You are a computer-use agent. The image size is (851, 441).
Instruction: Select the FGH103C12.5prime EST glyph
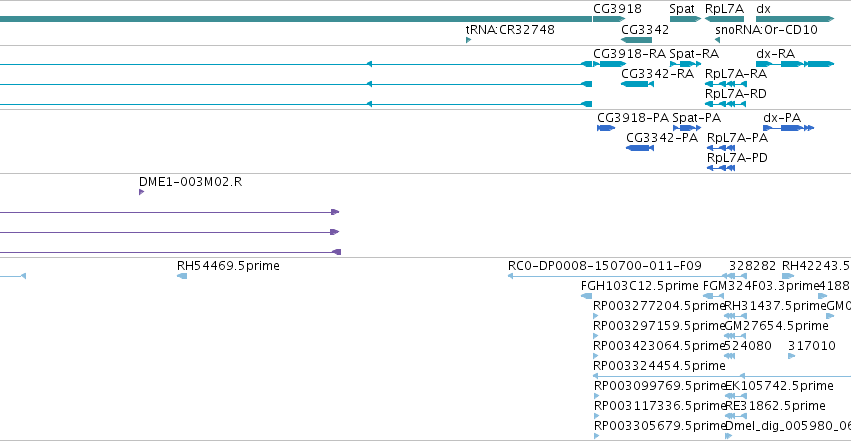pyautogui.click(x=587, y=296)
